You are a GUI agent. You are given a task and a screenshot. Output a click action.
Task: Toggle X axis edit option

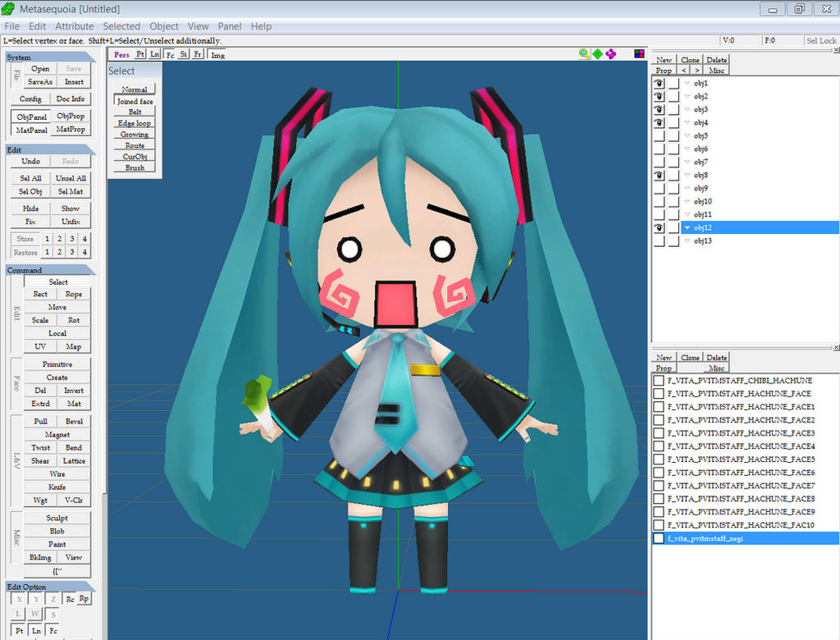coord(20,599)
